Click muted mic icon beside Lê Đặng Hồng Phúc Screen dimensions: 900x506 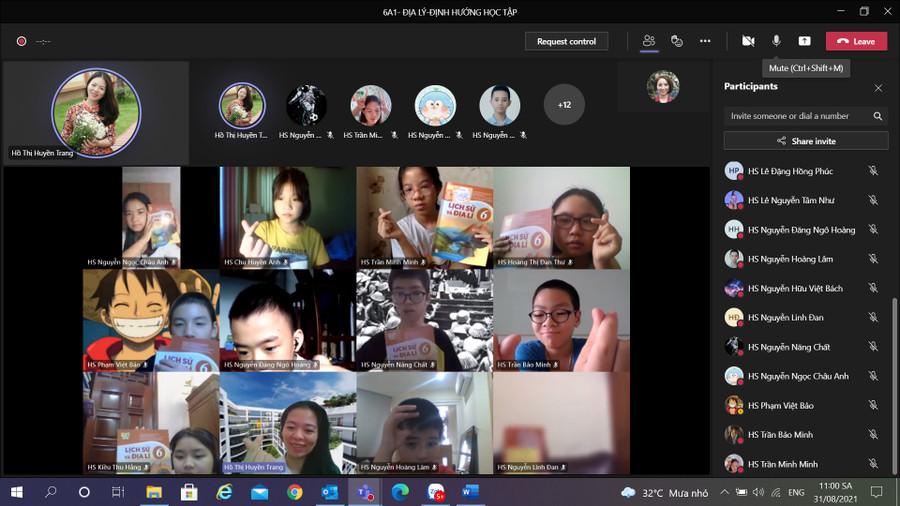(x=873, y=171)
